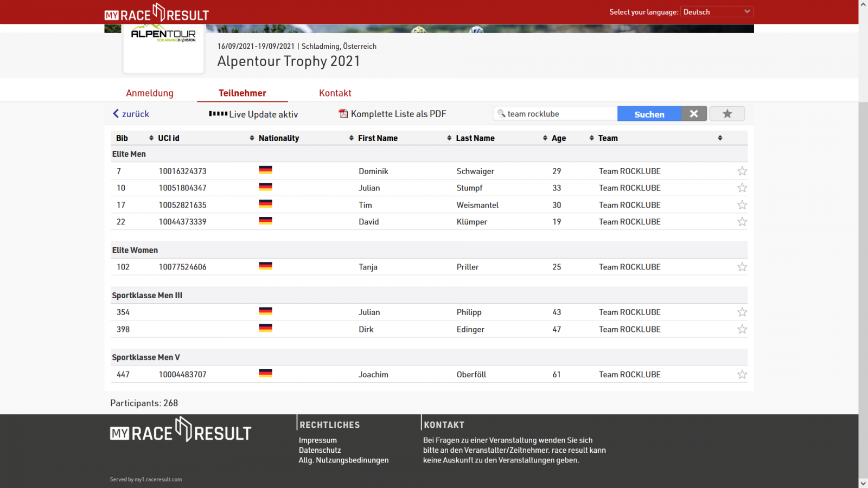Screen dimensions: 868x488
Task: Open the Impressum link in footer
Action: click(x=317, y=440)
